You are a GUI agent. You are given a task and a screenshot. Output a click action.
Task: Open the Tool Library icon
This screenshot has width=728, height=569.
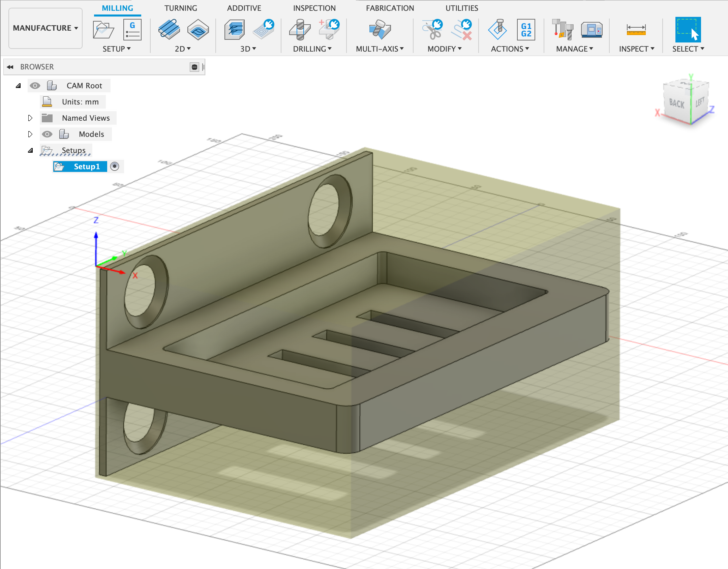click(563, 30)
